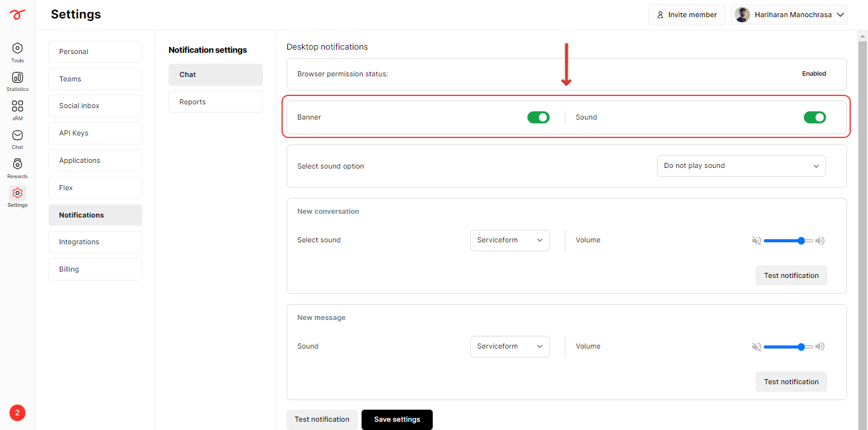
Task: Click Test notification in New conversation section
Action: [x=791, y=275]
